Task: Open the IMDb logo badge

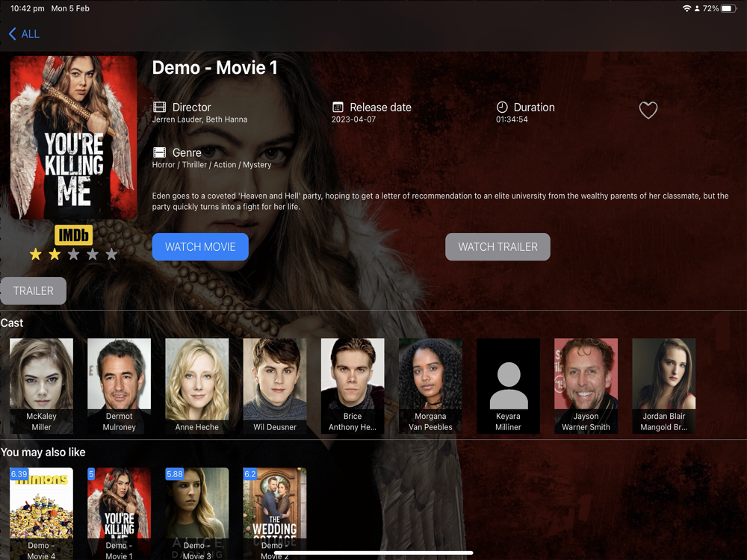Action: pos(73,234)
